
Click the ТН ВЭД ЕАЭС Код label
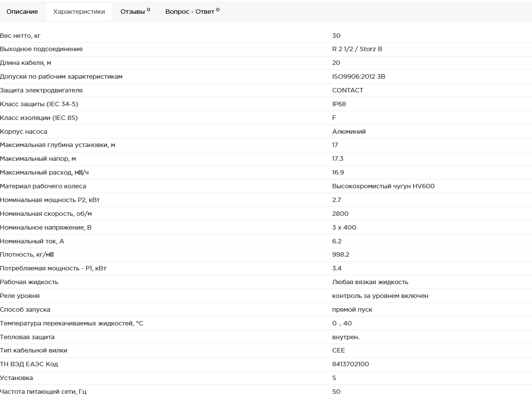point(29,364)
